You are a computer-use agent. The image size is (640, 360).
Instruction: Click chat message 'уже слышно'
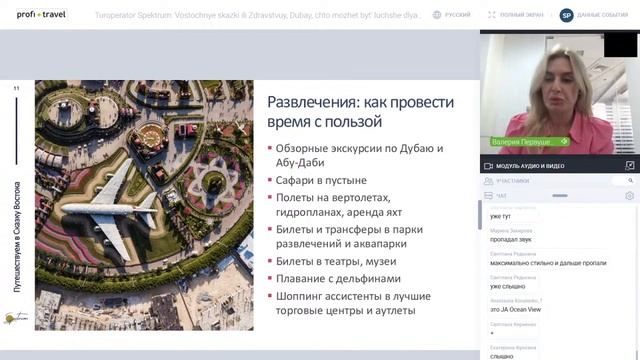[507, 287]
